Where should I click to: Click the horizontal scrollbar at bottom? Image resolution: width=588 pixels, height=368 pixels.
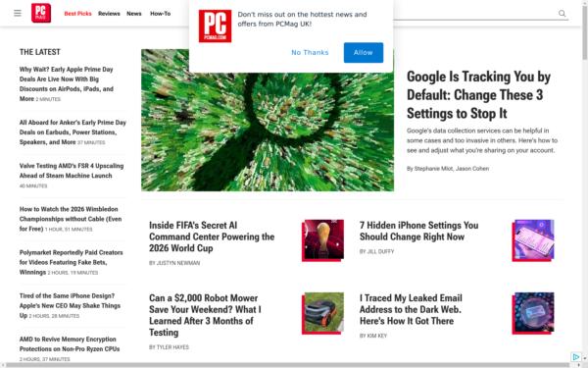coord(291,365)
